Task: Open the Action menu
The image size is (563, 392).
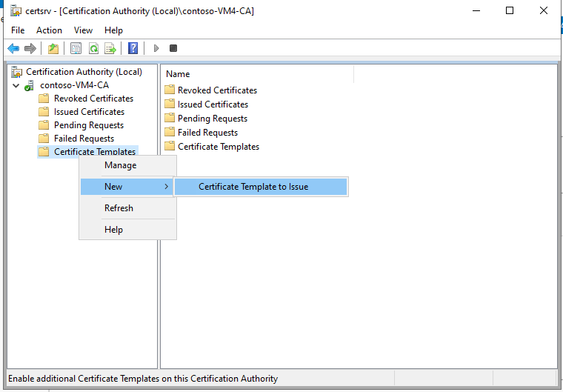Action: coord(49,30)
